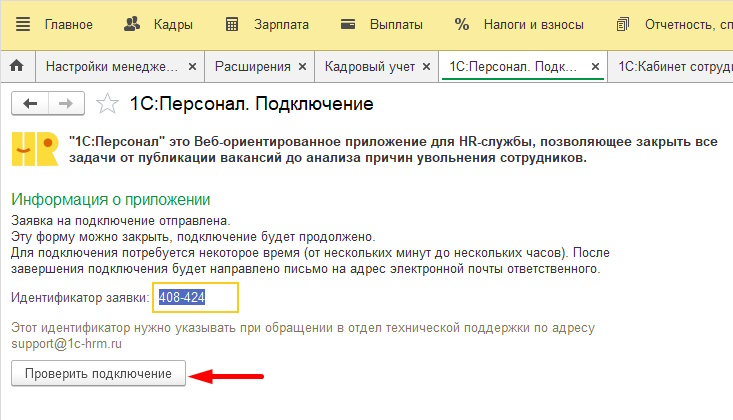This screenshot has height=420, width=733.
Task: Close the 1С:Персонал. Подк... tab
Action: (x=595, y=67)
